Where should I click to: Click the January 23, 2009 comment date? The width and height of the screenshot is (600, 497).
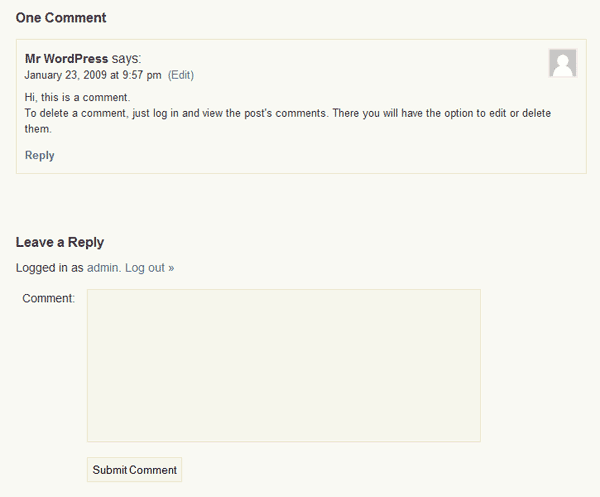(x=65, y=75)
